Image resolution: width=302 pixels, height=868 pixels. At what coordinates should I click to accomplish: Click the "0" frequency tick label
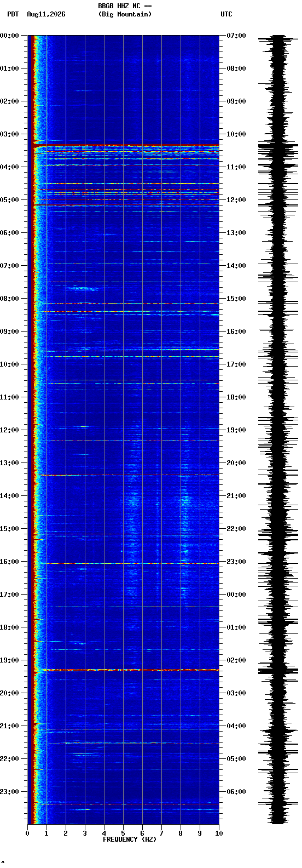click(x=27, y=833)
